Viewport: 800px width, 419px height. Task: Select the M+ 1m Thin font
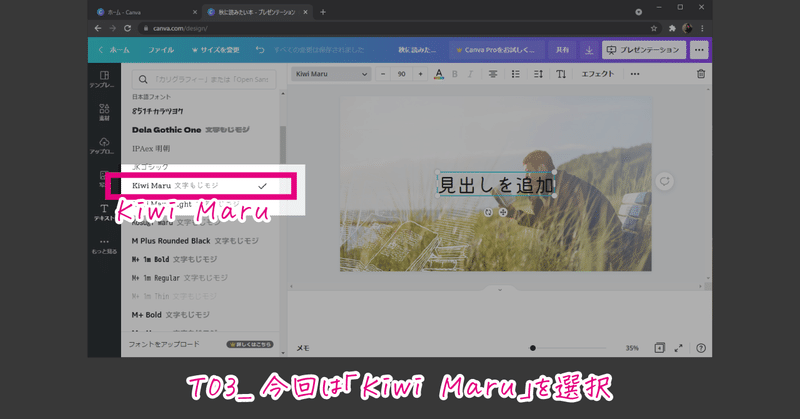(x=174, y=297)
